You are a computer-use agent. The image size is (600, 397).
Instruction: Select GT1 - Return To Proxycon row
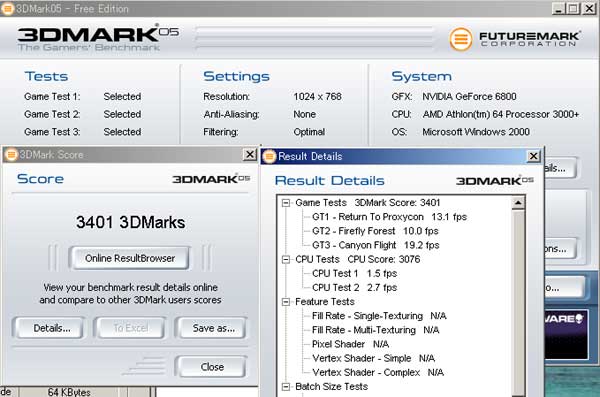pos(389,217)
